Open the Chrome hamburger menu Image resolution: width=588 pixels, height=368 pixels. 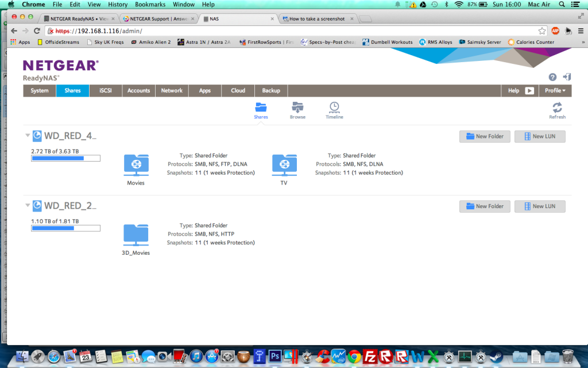(x=581, y=31)
